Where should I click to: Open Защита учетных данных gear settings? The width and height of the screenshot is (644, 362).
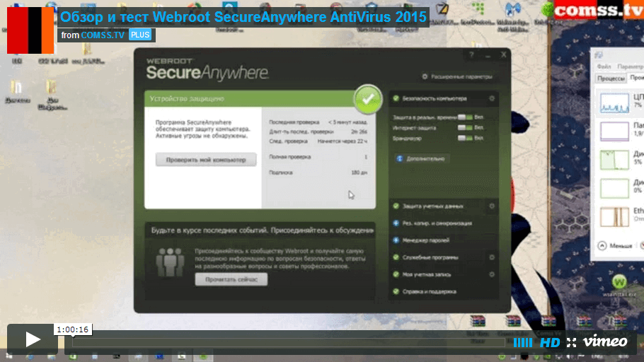pyautogui.click(x=492, y=206)
